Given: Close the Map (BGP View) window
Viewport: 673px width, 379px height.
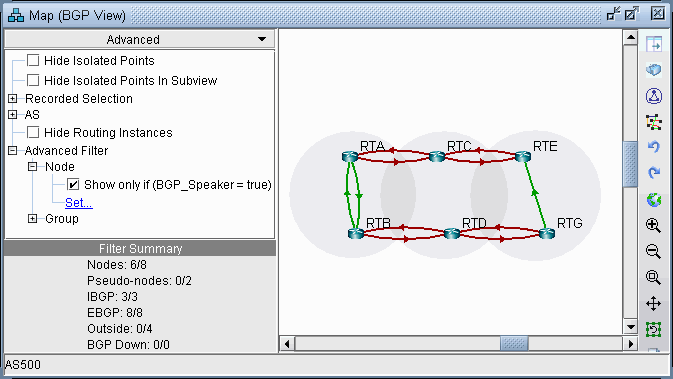Looking at the screenshot, I should [658, 13].
